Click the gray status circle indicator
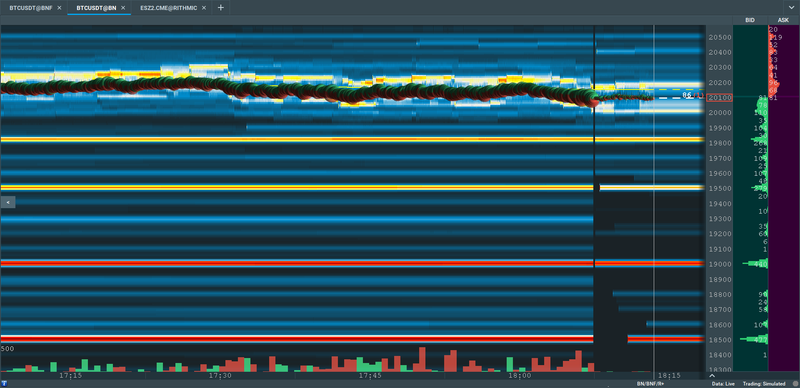Screen dimensions: 800x388 [x=795, y=383]
